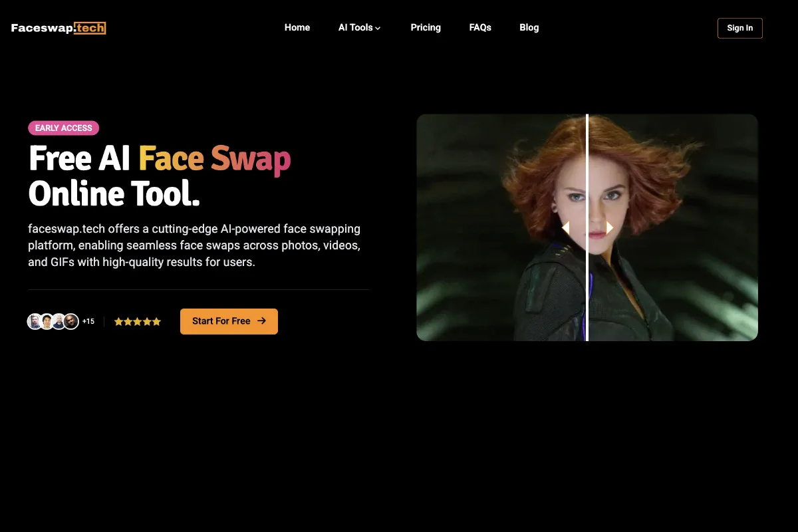Click the five-star rating
Screen dimensions: 798x532
click(138, 322)
